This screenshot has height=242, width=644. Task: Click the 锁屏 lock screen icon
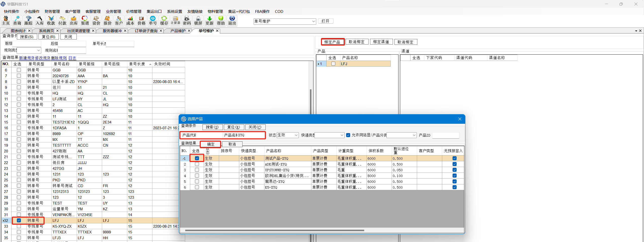(x=198, y=21)
